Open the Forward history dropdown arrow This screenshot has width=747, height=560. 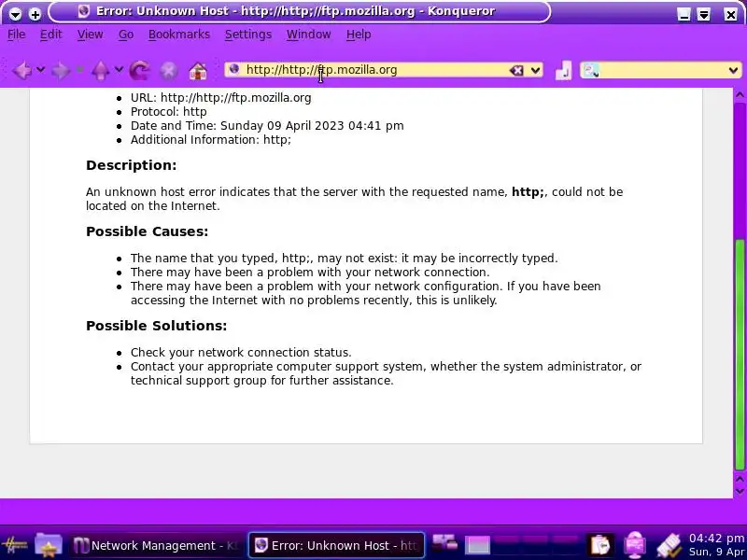(x=79, y=70)
